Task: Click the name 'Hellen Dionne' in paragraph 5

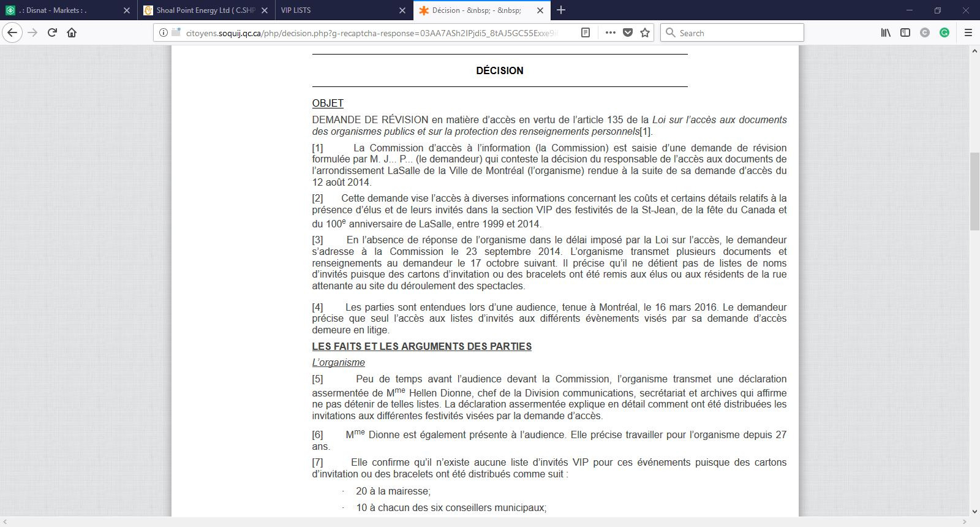Action: coord(440,393)
